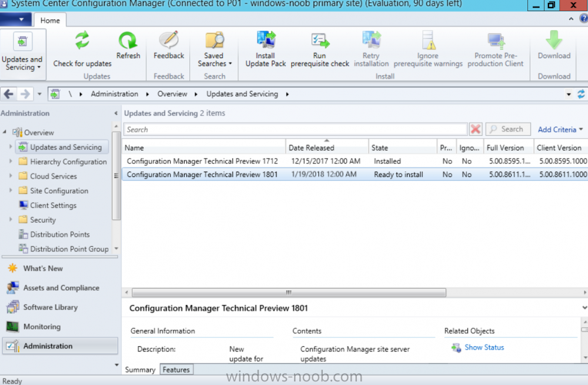Viewport: 588px width, 385px height.
Task: Click Updates and Servicing breadcrumb segment
Action: pyautogui.click(x=242, y=93)
